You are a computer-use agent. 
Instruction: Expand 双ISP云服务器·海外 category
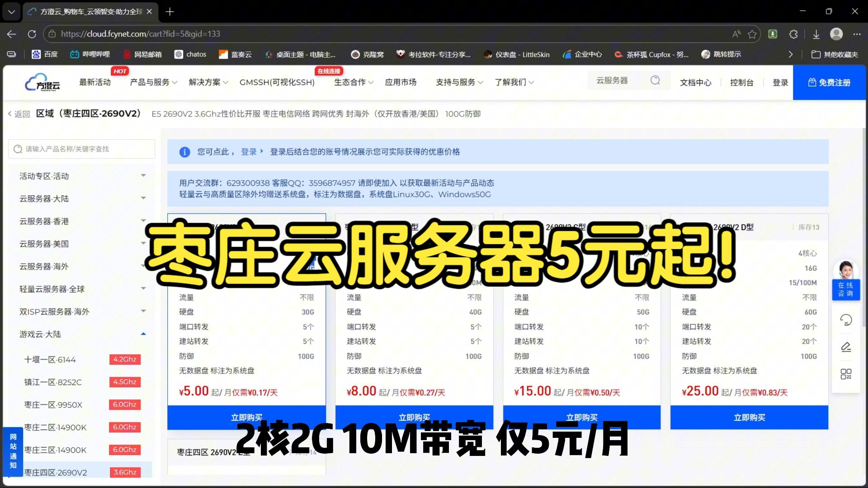click(x=81, y=312)
